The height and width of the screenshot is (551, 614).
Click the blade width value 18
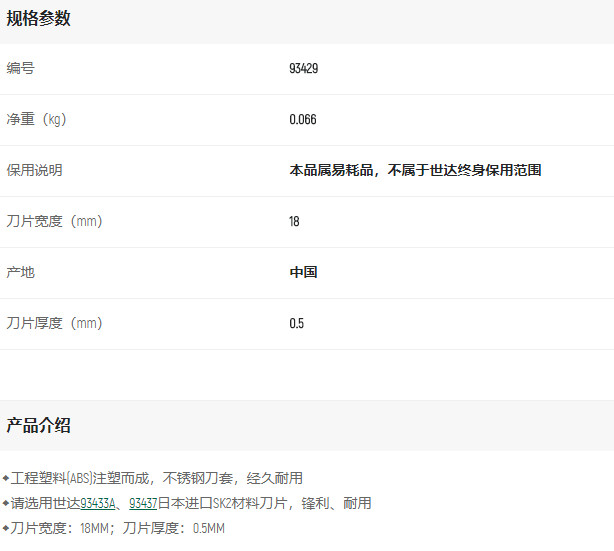tap(294, 222)
